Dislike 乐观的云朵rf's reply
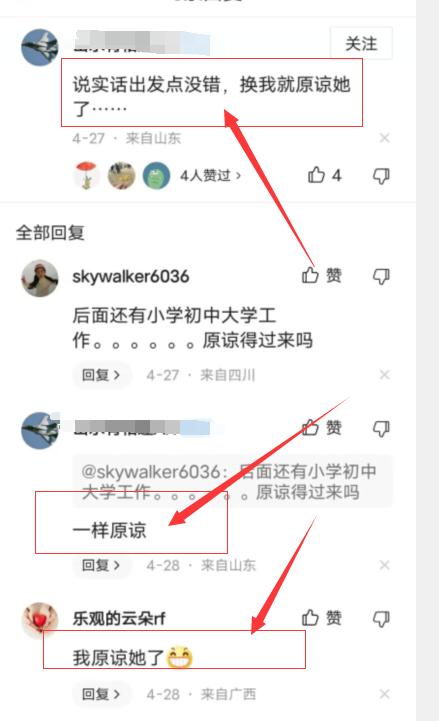 pos(381,618)
